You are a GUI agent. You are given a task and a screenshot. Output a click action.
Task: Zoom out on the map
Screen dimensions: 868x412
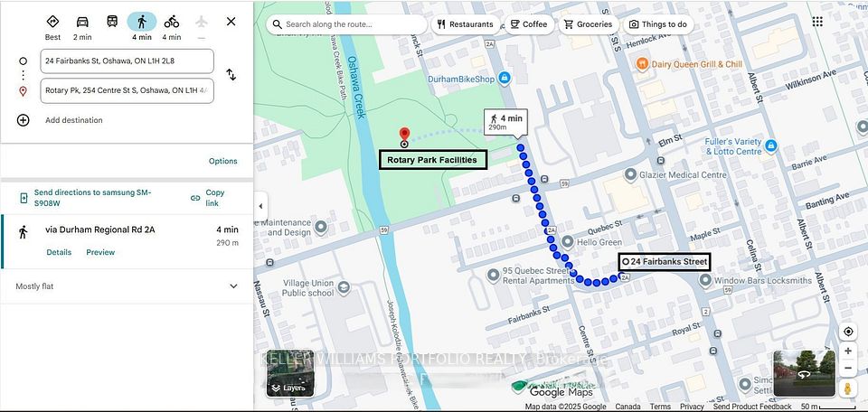(848, 369)
